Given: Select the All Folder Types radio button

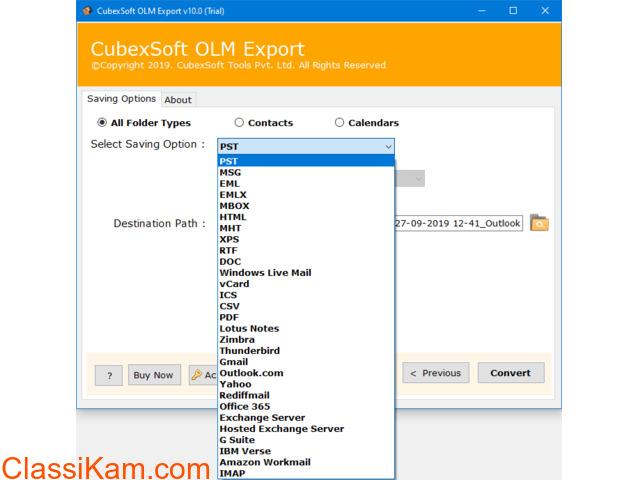Looking at the screenshot, I should [x=102, y=122].
